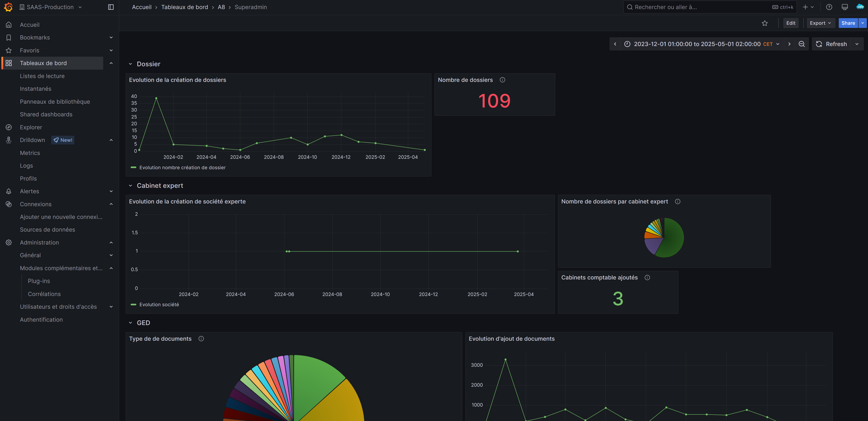
Task: Collapse the Dossier row section
Action: coord(130,64)
